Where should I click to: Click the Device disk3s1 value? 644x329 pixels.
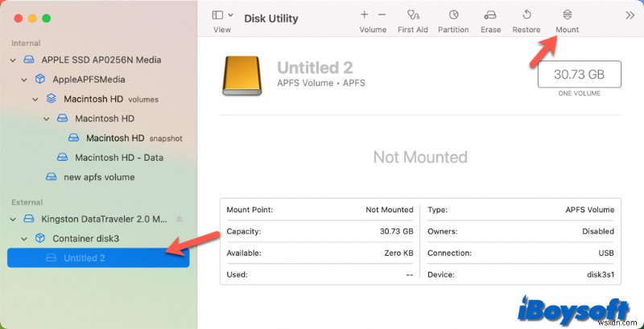pyautogui.click(x=601, y=275)
